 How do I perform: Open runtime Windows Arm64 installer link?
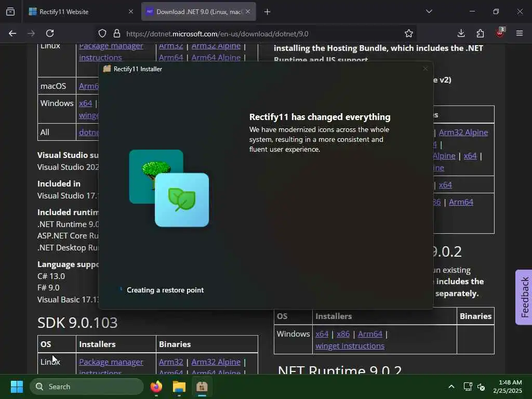coord(370,334)
